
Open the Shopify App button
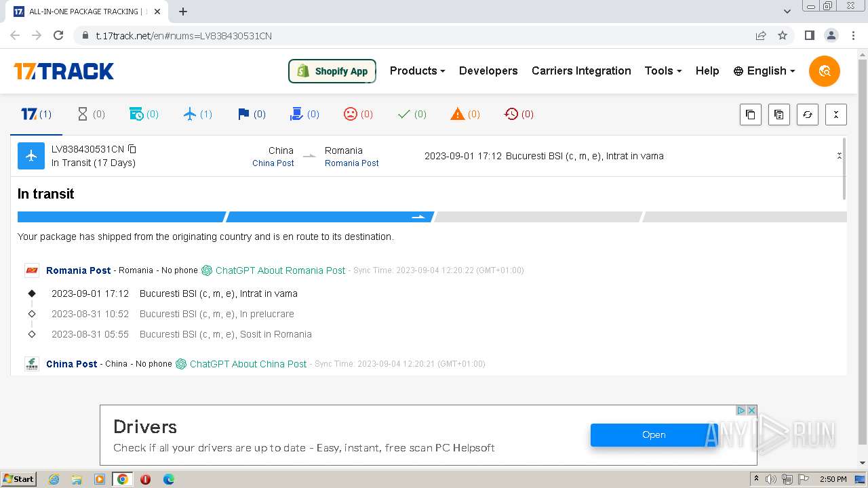coord(332,71)
